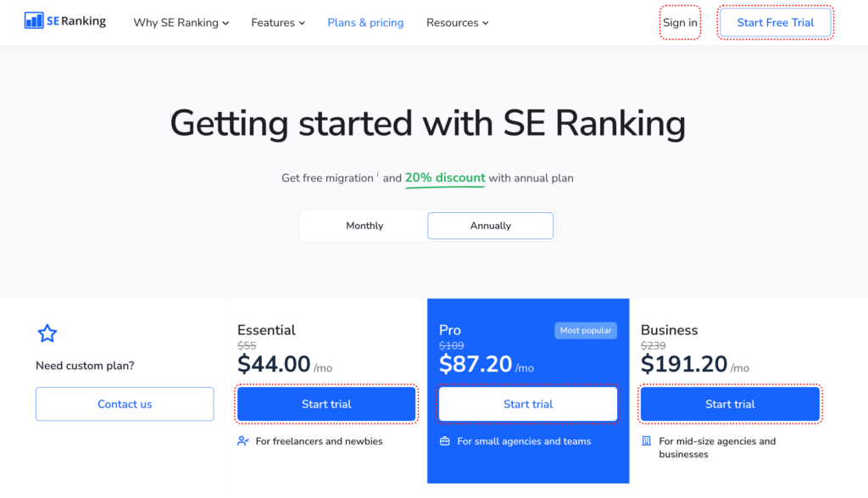Expand the Features menu
Viewport: 868px width, 498px height.
point(278,22)
